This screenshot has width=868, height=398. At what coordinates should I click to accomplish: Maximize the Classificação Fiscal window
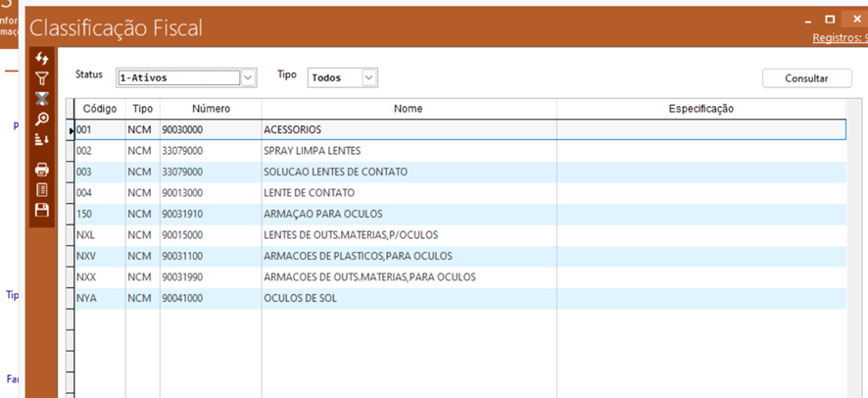coord(830,19)
